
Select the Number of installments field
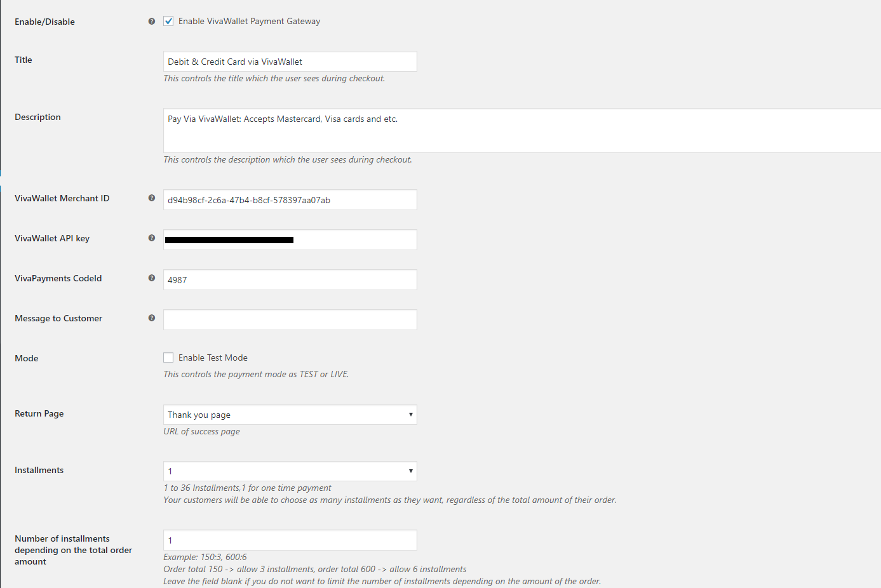tap(290, 540)
